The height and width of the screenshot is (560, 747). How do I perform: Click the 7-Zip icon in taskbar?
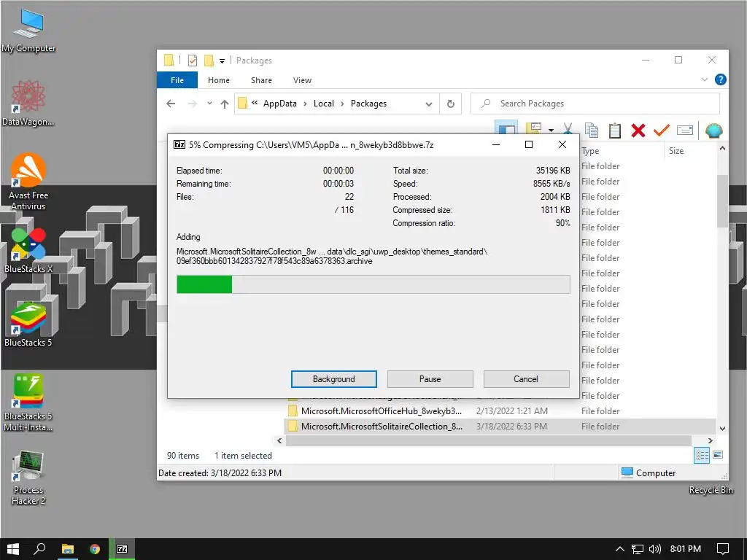click(122, 549)
